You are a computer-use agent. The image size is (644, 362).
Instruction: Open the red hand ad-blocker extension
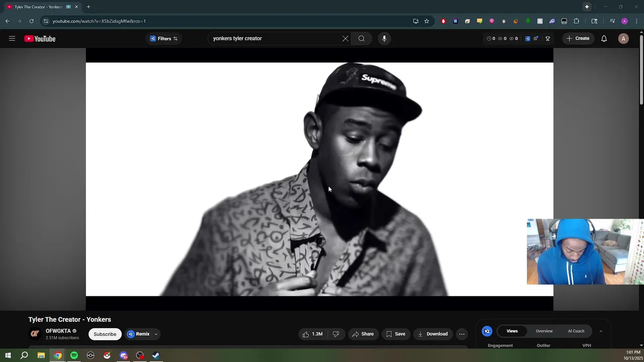click(x=443, y=21)
